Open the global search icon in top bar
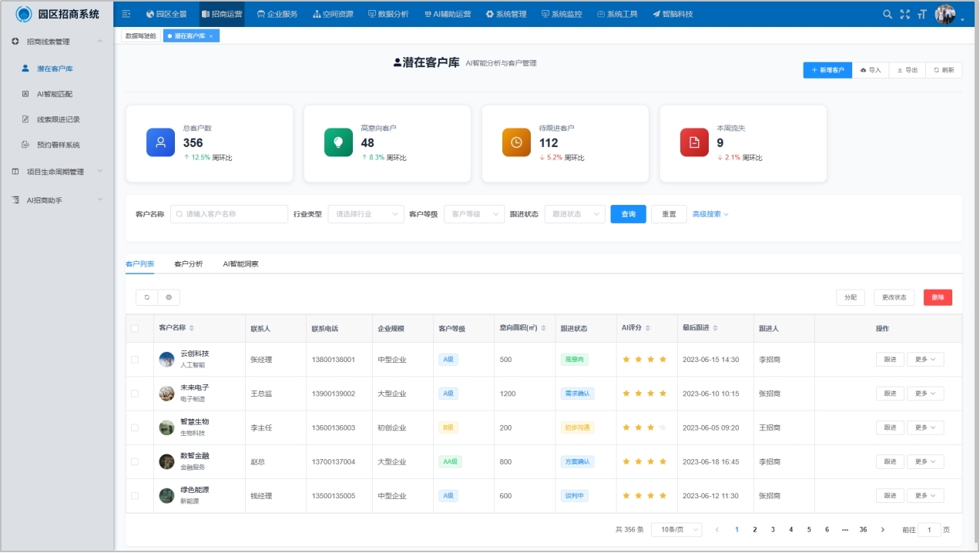The image size is (980, 553). [x=886, y=13]
